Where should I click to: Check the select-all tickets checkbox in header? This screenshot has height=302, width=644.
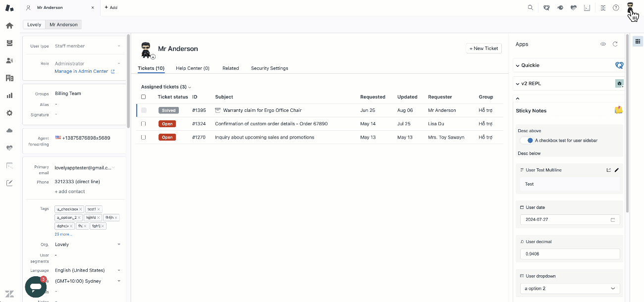[x=144, y=97]
